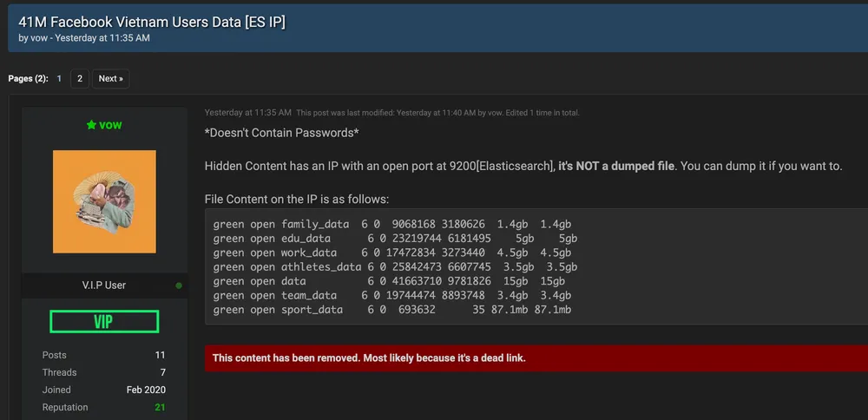Click the green star icon beside vow

click(x=91, y=125)
